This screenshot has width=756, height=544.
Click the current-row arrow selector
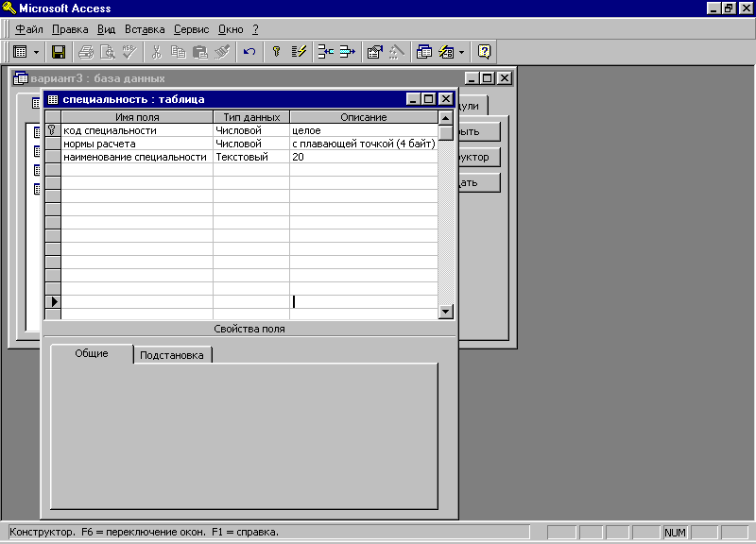[53, 301]
